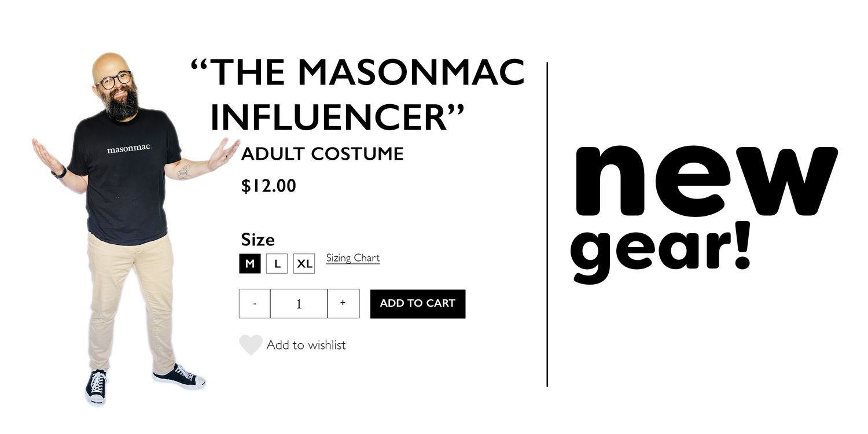The height and width of the screenshot is (434, 868).
Task: Open the Sizing Chart link
Action: click(353, 258)
